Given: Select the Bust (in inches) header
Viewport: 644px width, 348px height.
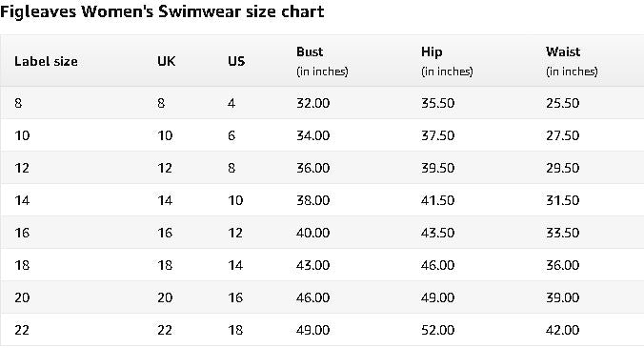Looking at the screenshot, I should [322, 61].
